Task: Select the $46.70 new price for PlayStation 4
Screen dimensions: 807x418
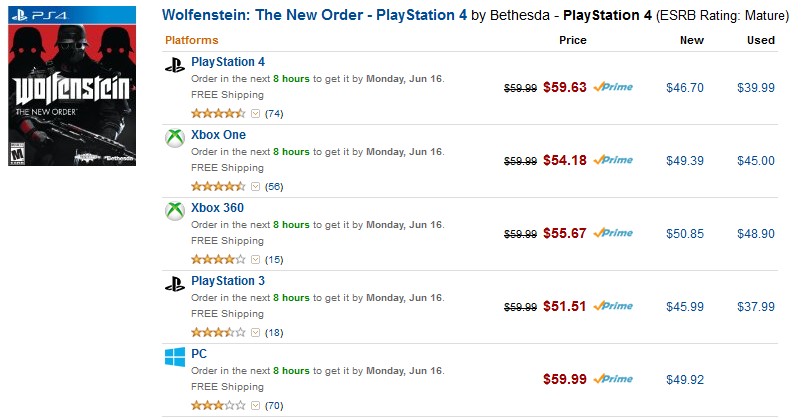Action: pos(685,88)
